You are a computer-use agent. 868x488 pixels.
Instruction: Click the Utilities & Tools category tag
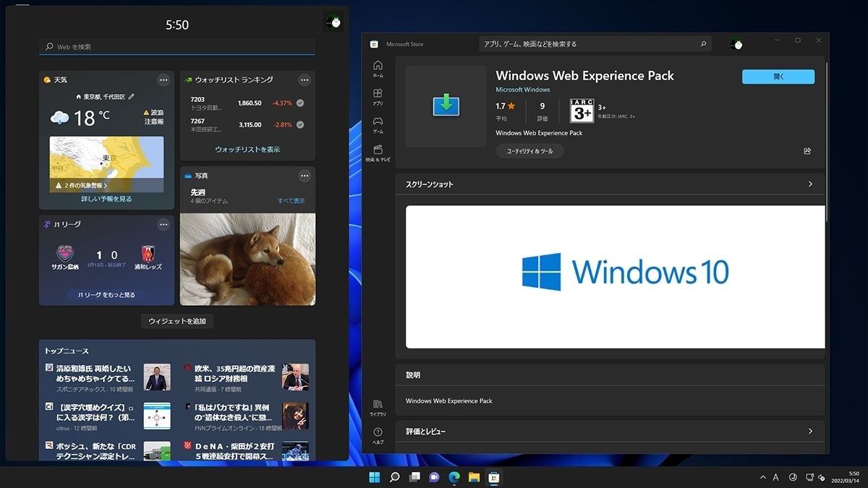tap(529, 151)
